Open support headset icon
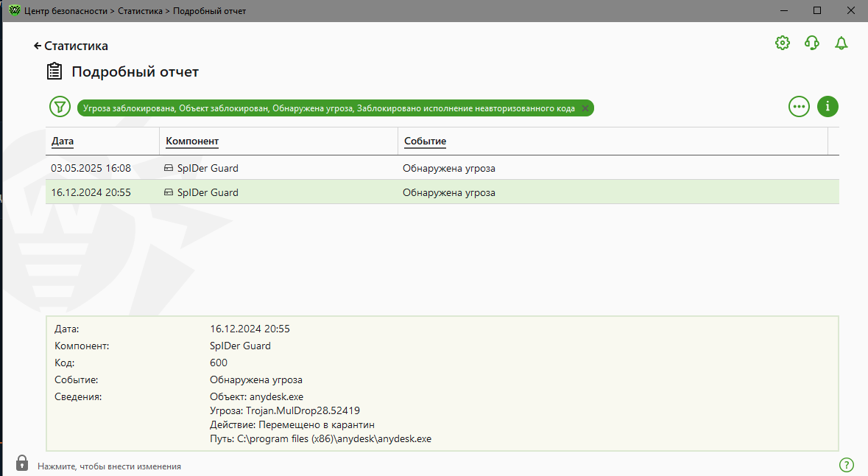Image resolution: width=868 pixels, height=476 pixels. click(x=811, y=43)
